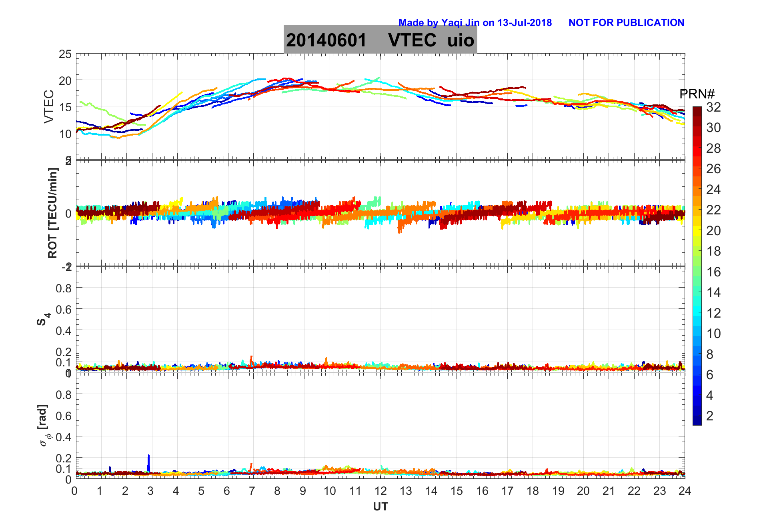The height and width of the screenshot is (532, 761).
Task: Click the VTEC axis tick label 25
Action: (65, 54)
